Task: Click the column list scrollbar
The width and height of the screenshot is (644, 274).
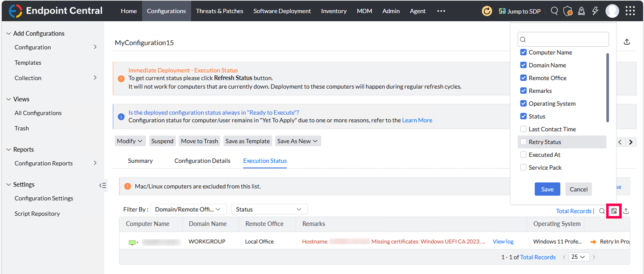Action: pos(607,87)
